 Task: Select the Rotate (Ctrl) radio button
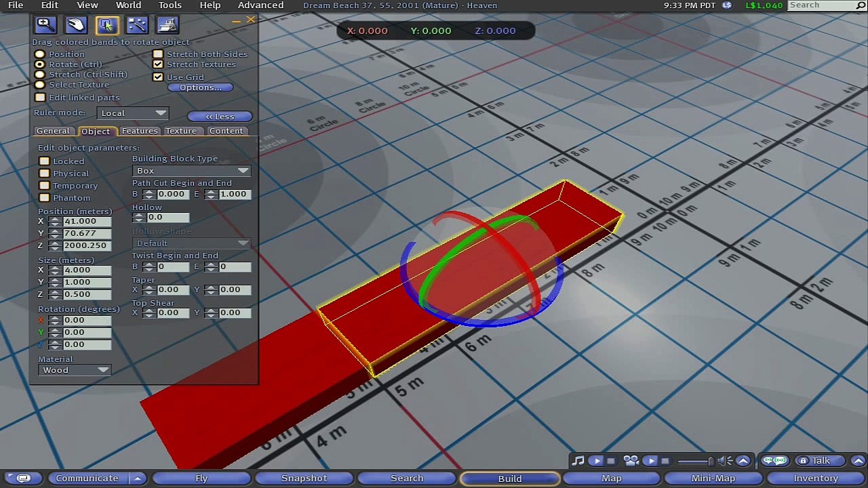(40, 64)
